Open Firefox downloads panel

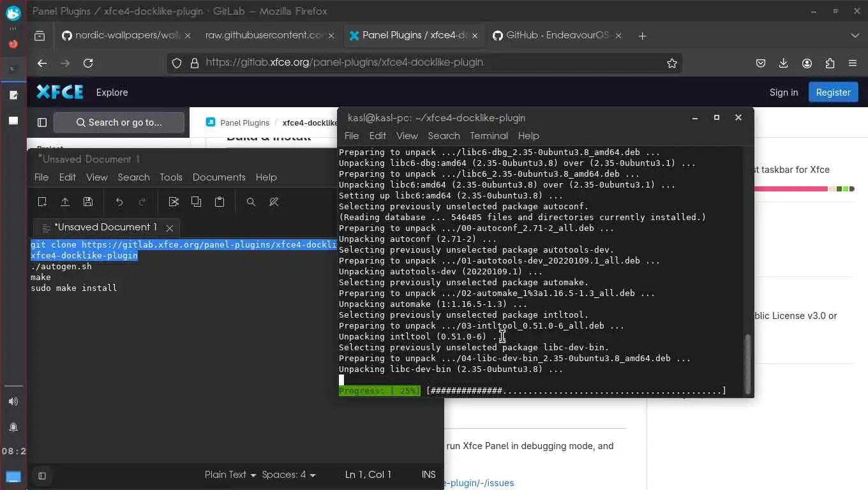click(x=784, y=63)
